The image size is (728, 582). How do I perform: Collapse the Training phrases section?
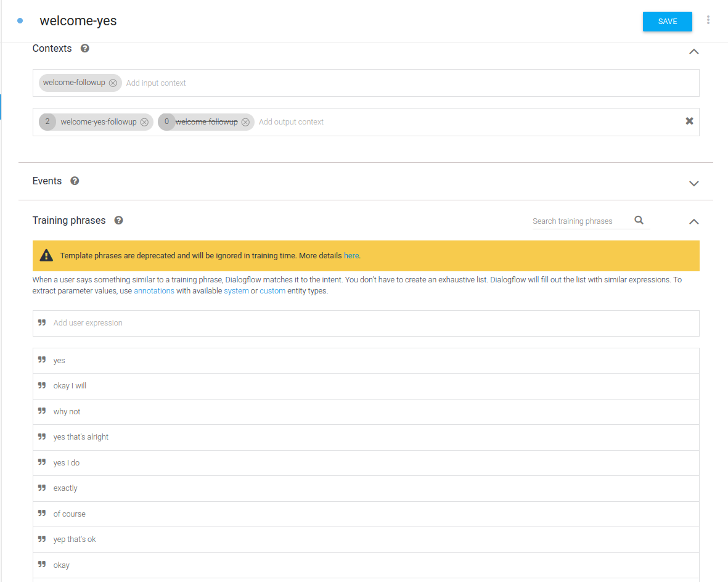pyautogui.click(x=693, y=221)
